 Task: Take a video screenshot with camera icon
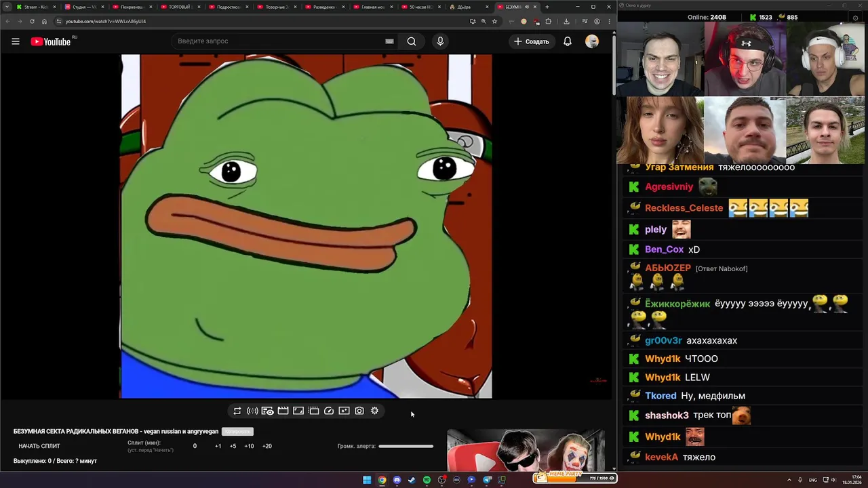click(359, 411)
